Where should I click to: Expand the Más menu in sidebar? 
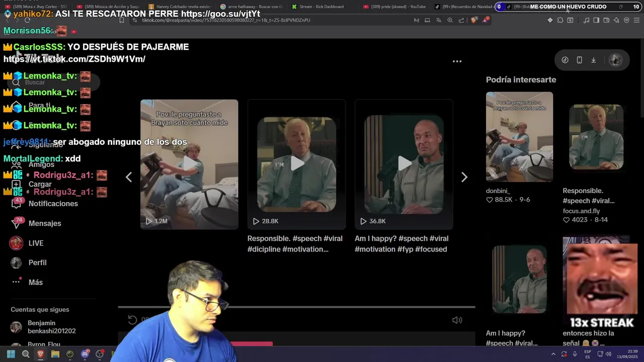[27, 282]
